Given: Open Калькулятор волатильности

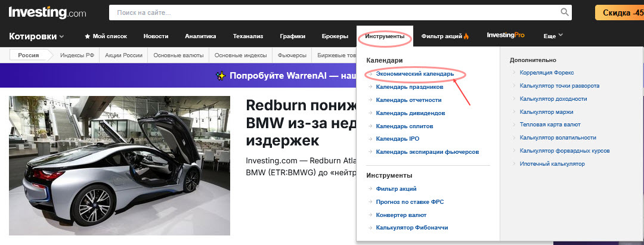Looking at the screenshot, I should point(558,138).
